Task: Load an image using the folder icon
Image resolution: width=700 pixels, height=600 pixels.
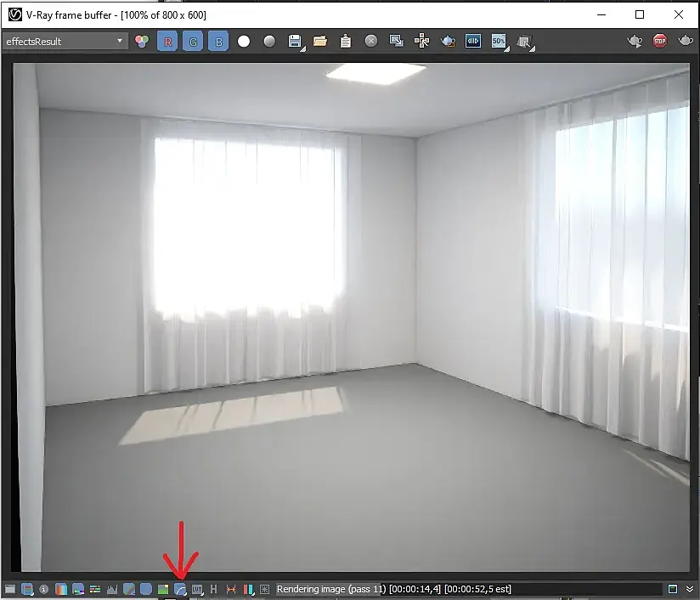Action: pos(320,42)
